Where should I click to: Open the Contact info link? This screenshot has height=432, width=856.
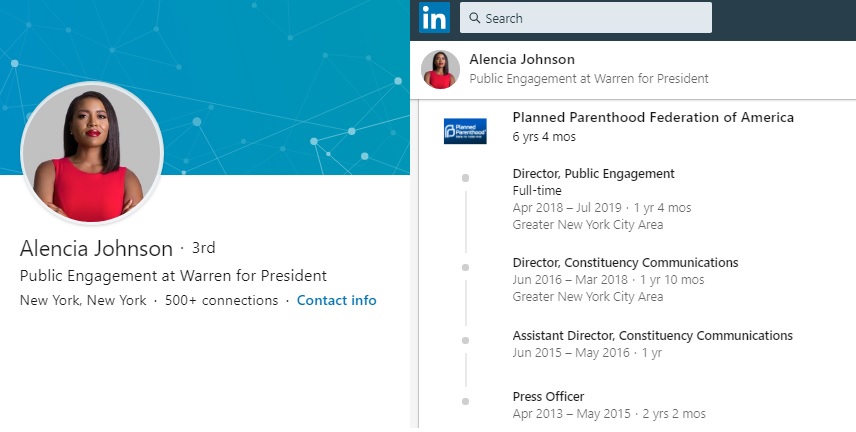tap(336, 300)
